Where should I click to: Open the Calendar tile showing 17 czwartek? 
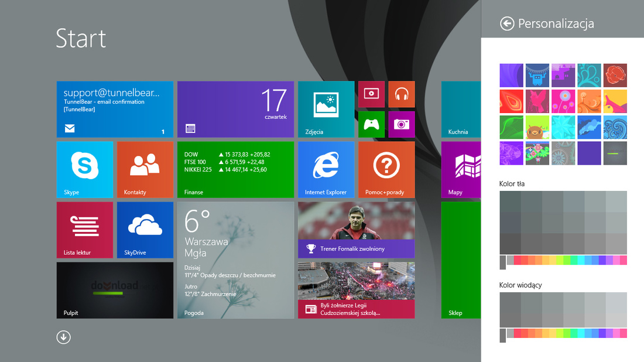pyautogui.click(x=236, y=110)
